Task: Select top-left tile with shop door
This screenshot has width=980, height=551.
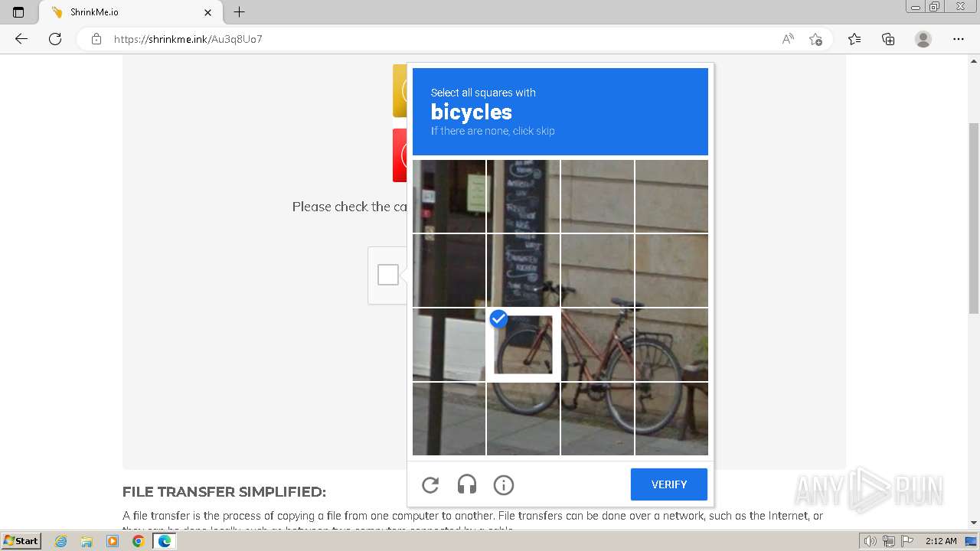Action: pyautogui.click(x=449, y=197)
